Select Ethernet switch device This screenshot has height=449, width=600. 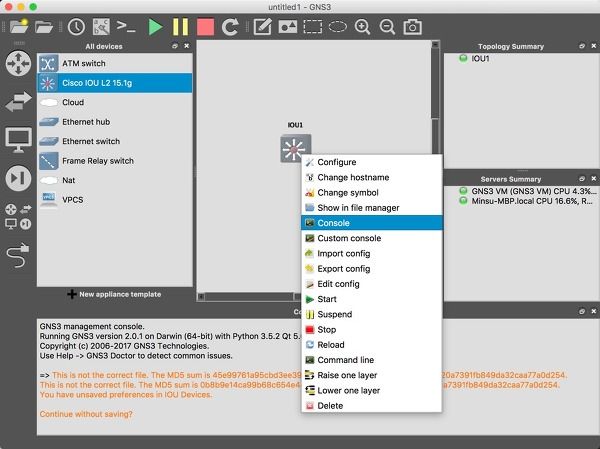click(115, 141)
